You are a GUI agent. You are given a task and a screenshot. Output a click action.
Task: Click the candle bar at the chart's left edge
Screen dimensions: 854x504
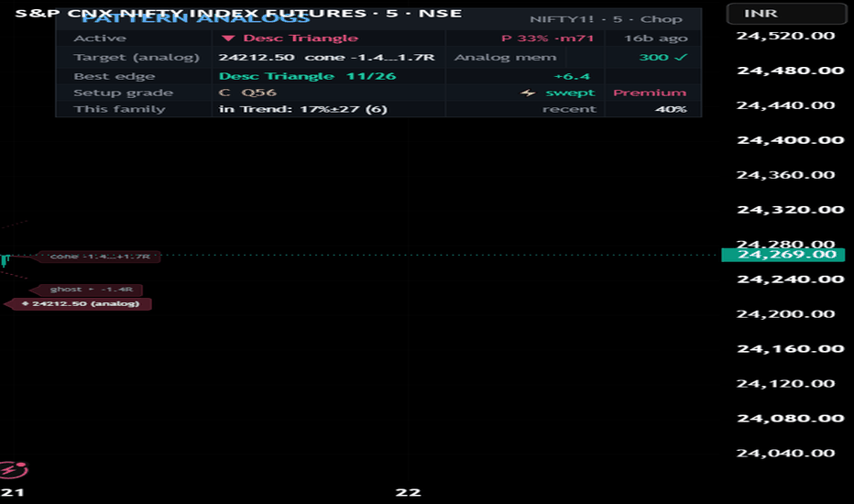(5, 260)
